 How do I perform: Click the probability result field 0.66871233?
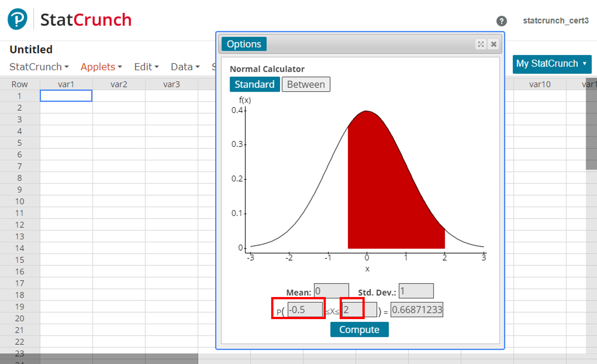click(x=417, y=310)
